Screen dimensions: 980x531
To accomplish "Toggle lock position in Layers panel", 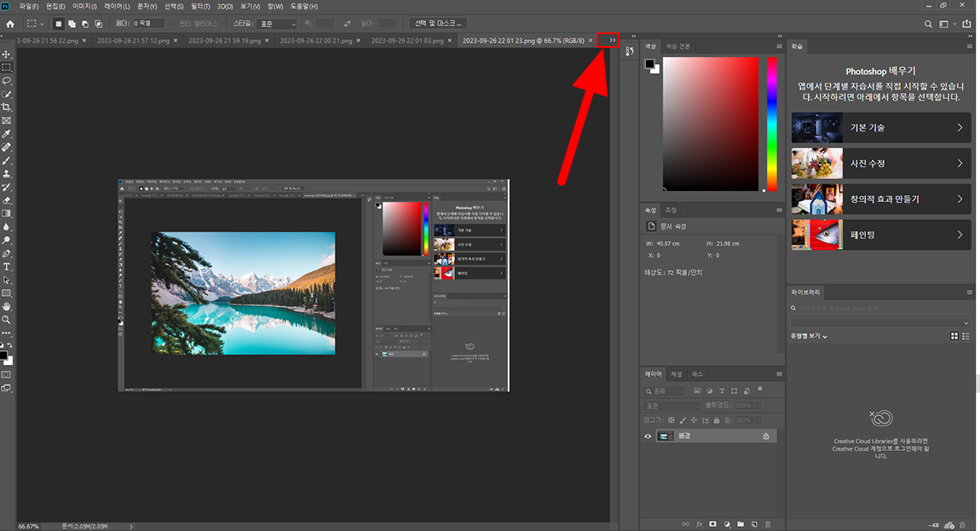I will (694, 420).
